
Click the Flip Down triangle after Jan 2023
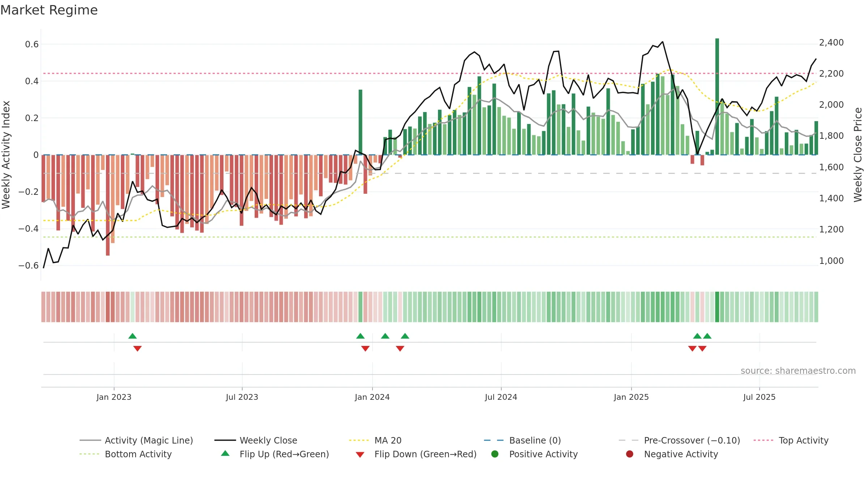pos(137,348)
